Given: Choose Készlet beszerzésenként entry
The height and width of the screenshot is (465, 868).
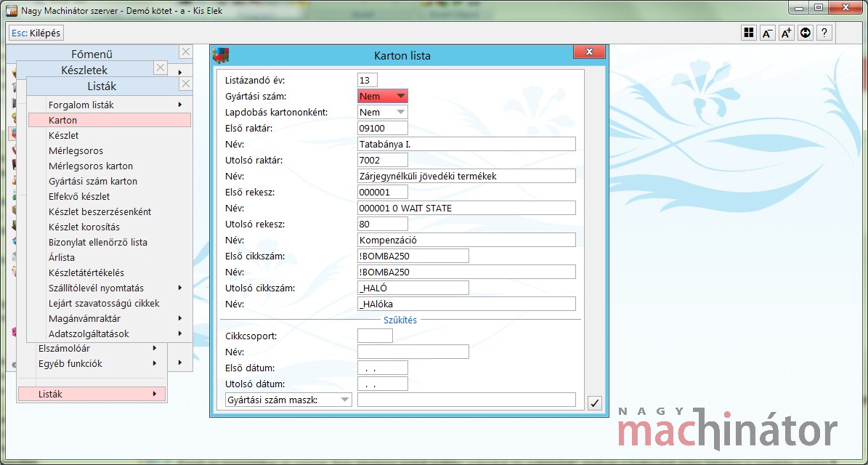Looking at the screenshot, I should point(110,211).
